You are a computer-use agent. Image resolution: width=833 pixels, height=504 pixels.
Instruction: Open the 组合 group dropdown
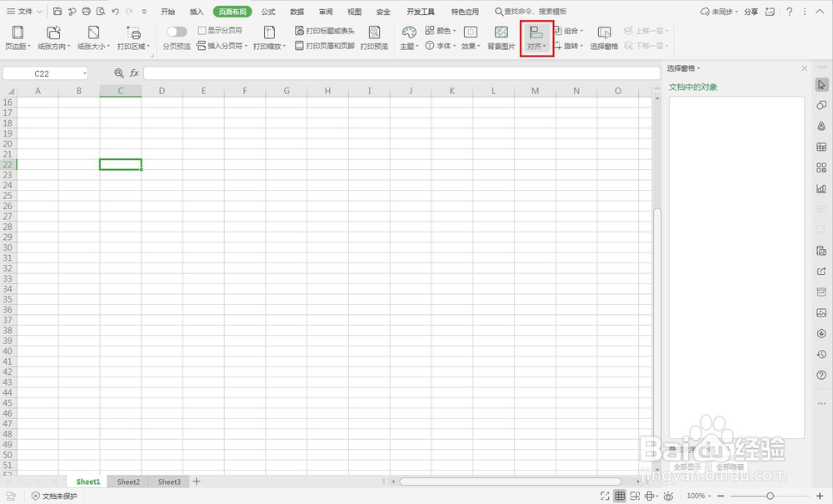(x=568, y=31)
